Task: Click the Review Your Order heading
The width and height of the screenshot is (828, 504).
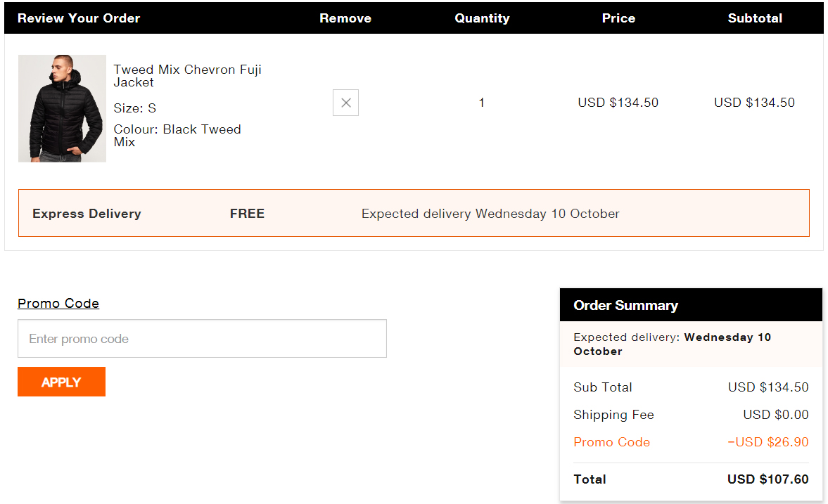Action: point(79,18)
